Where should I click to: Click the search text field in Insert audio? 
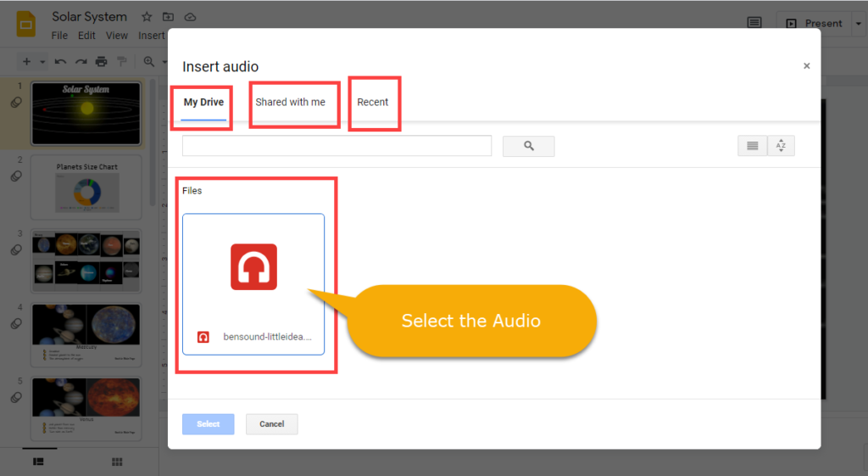coord(337,146)
